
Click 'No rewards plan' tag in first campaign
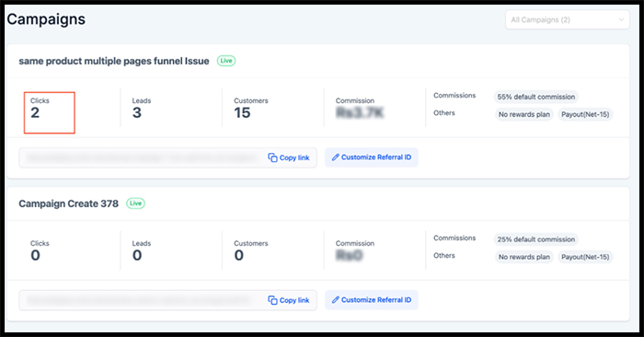click(x=524, y=115)
